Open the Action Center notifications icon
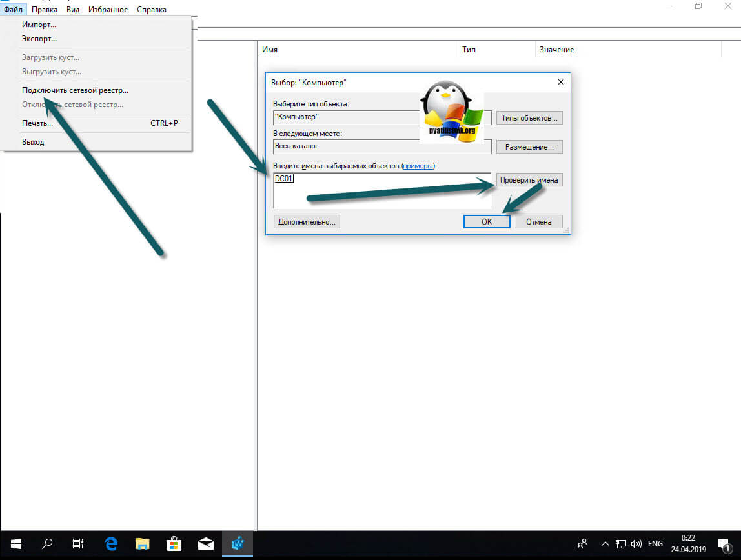This screenshot has height=560, width=741. point(723,543)
